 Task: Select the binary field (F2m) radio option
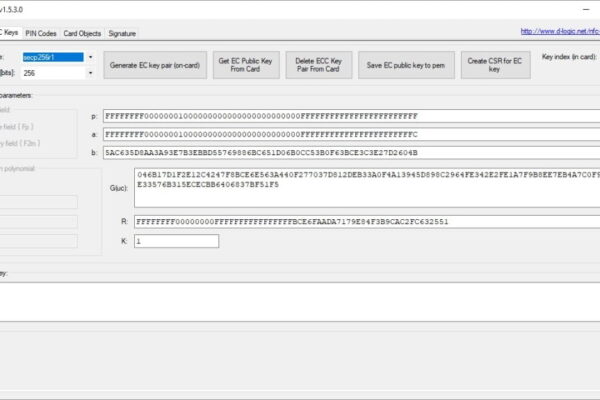[x=20, y=143]
